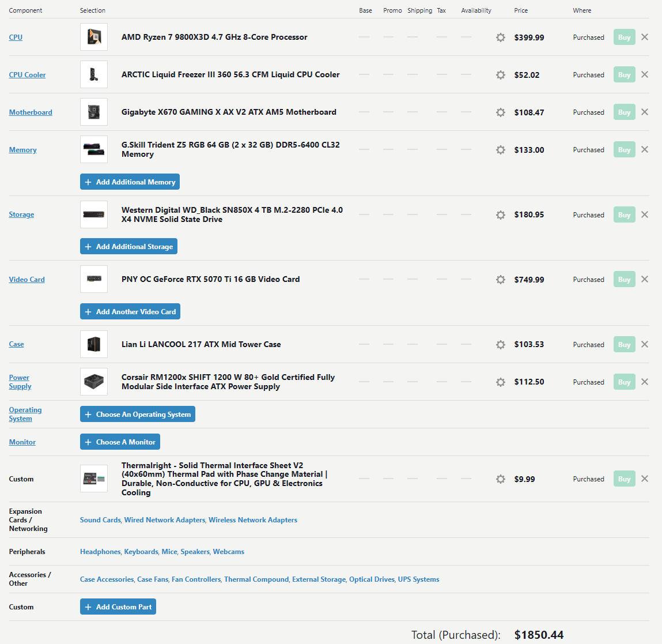Image resolution: width=662 pixels, height=644 pixels.
Task: Click the AMD Ryzen CPU thumbnail image
Action: click(x=94, y=37)
